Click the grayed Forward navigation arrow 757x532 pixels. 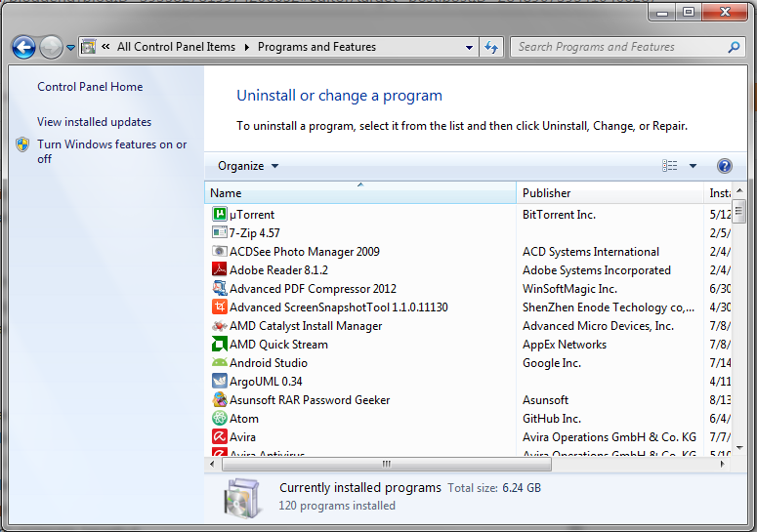51,47
